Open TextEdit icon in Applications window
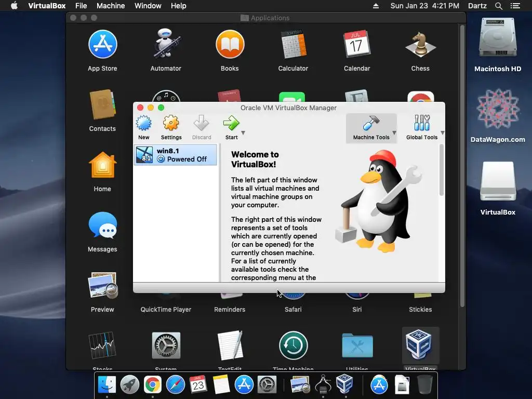 230,345
